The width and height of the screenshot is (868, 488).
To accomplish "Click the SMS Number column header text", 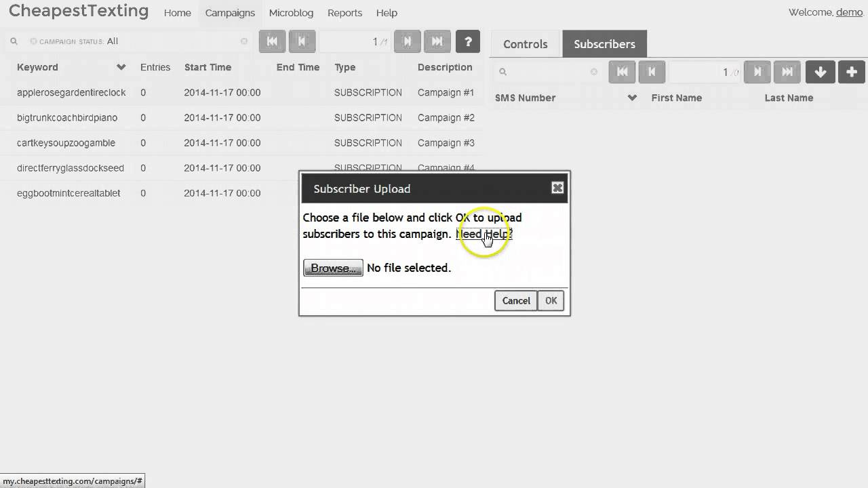I will click(525, 98).
